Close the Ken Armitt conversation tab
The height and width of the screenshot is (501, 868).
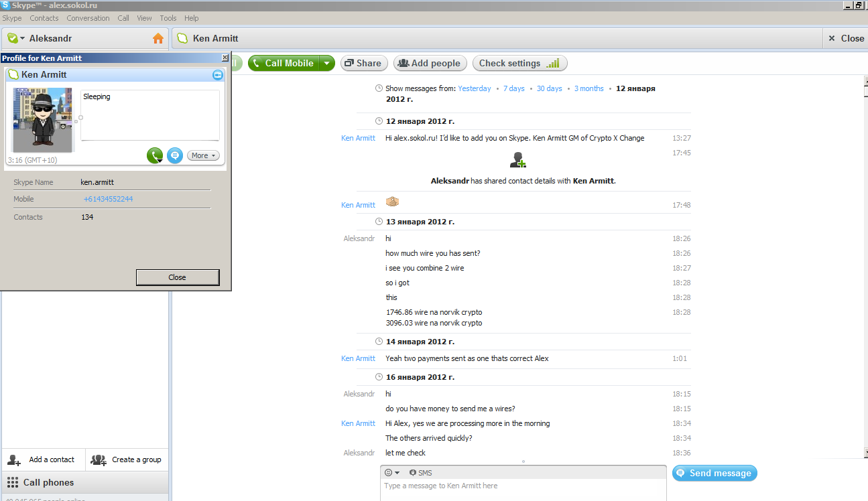pos(846,38)
